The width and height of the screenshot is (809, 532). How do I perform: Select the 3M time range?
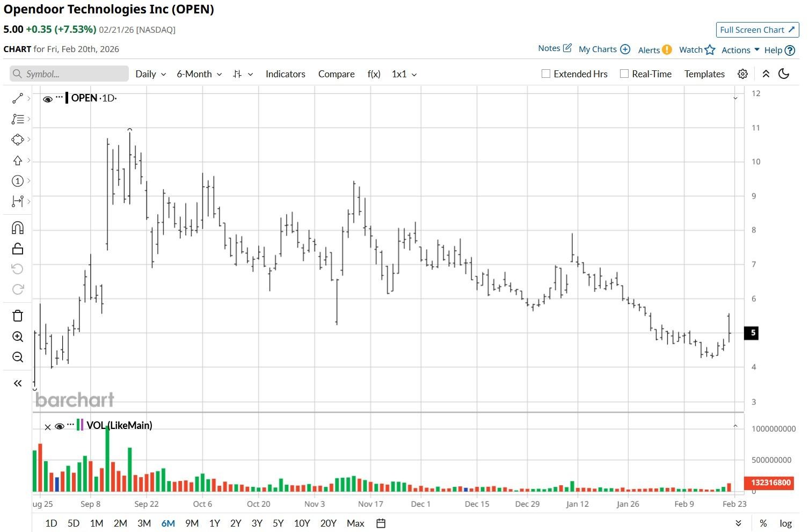(144, 523)
